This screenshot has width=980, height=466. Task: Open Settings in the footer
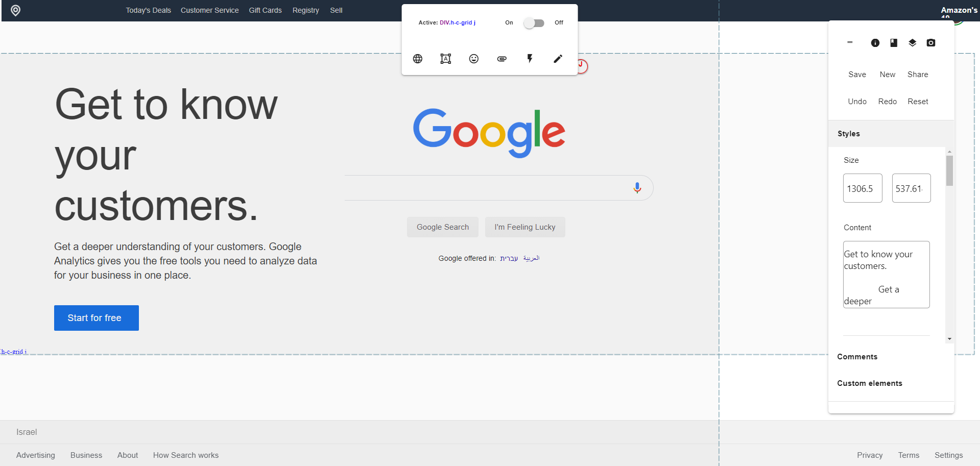click(949, 455)
